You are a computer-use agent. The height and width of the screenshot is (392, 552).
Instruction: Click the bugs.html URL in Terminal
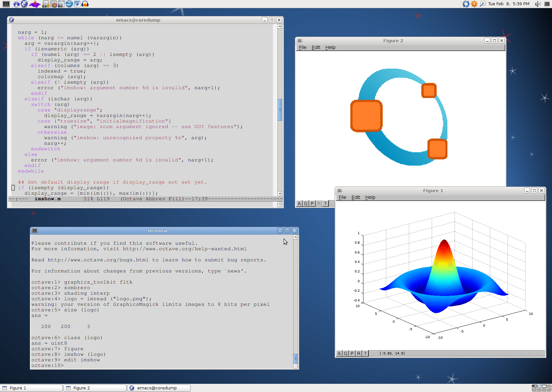(98, 260)
